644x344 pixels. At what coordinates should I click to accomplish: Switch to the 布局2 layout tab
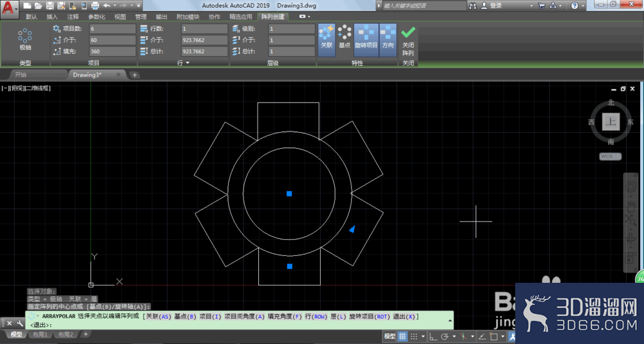[x=65, y=334]
